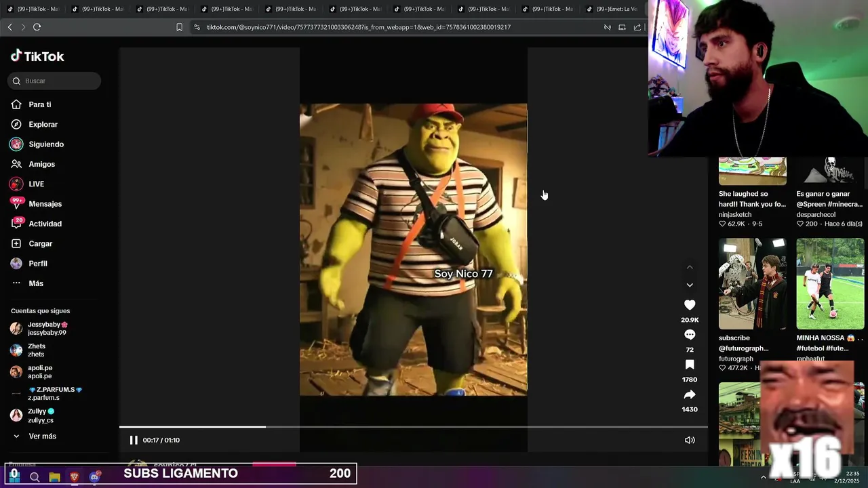Open the apoli.pe followed account
This screenshot has width=868, height=488.
[x=39, y=372]
